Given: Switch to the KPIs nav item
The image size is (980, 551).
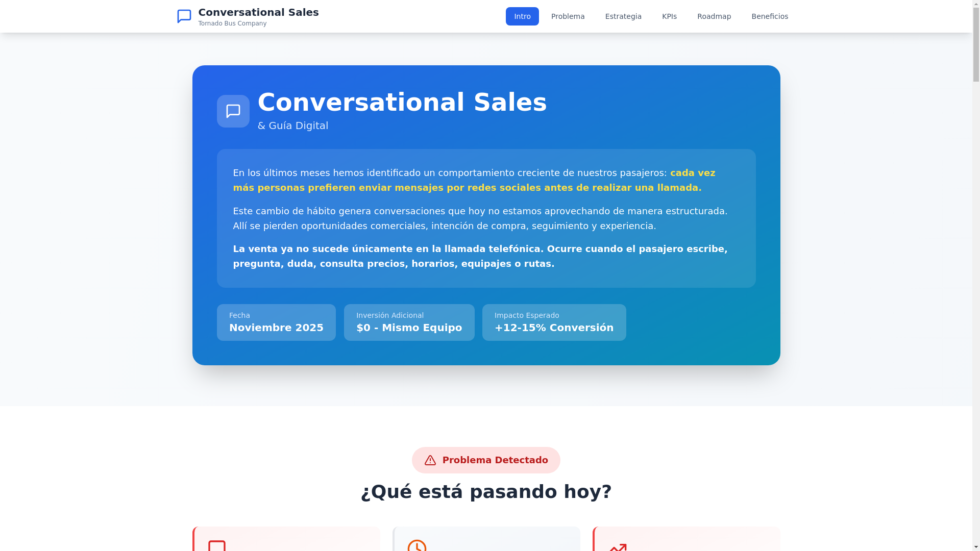Looking at the screenshot, I should tap(669, 16).
